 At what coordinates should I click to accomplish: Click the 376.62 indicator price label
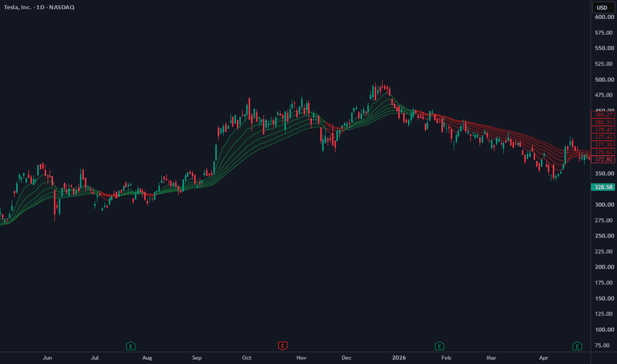pos(603,152)
